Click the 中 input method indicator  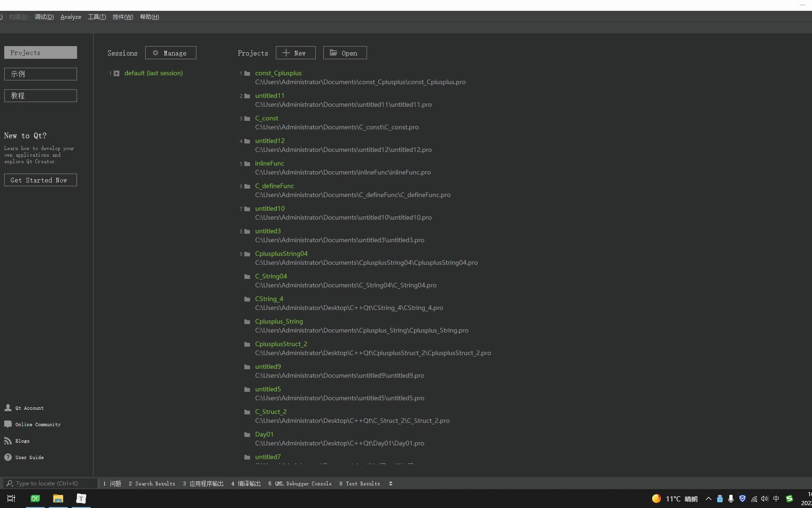click(x=776, y=499)
